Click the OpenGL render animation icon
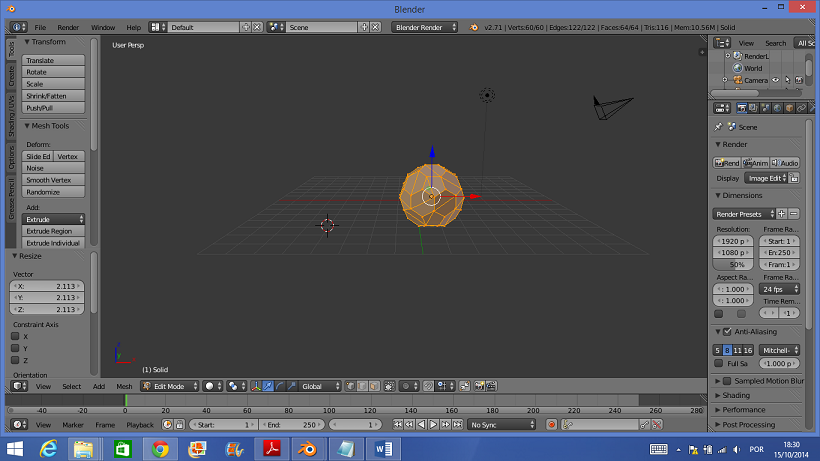The image size is (820, 461). (491, 386)
